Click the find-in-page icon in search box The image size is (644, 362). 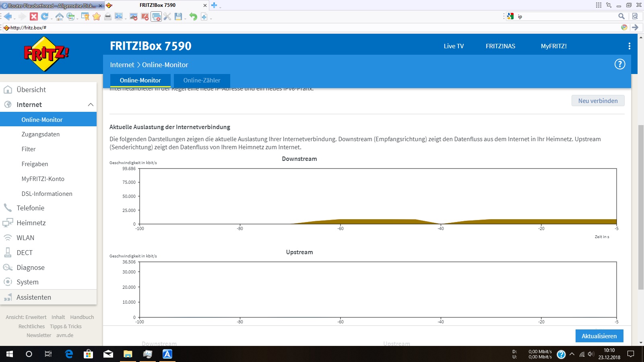pos(635,16)
